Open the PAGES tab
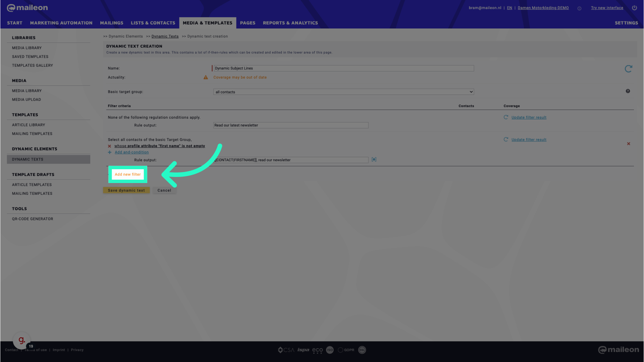Screen dimensions: 644x362 pos(248,23)
